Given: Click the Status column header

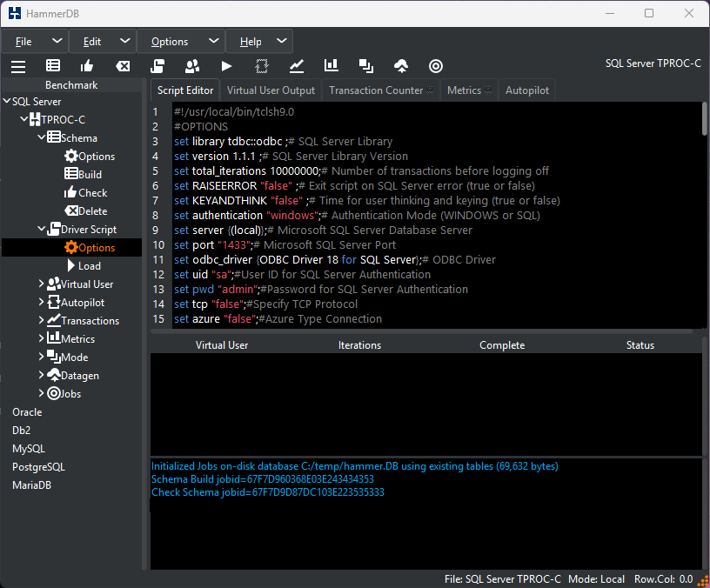Looking at the screenshot, I should coord(640,345).
